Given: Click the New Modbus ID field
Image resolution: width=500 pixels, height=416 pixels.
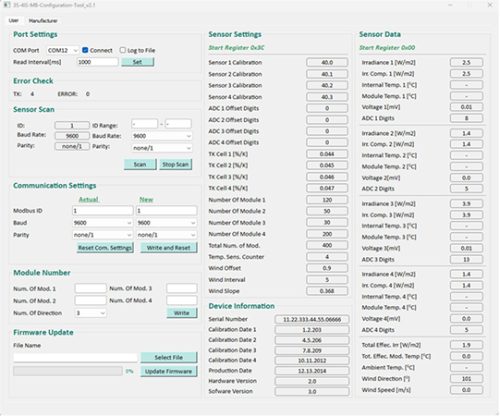Looking at the screenshot, I should pos(166,211).
